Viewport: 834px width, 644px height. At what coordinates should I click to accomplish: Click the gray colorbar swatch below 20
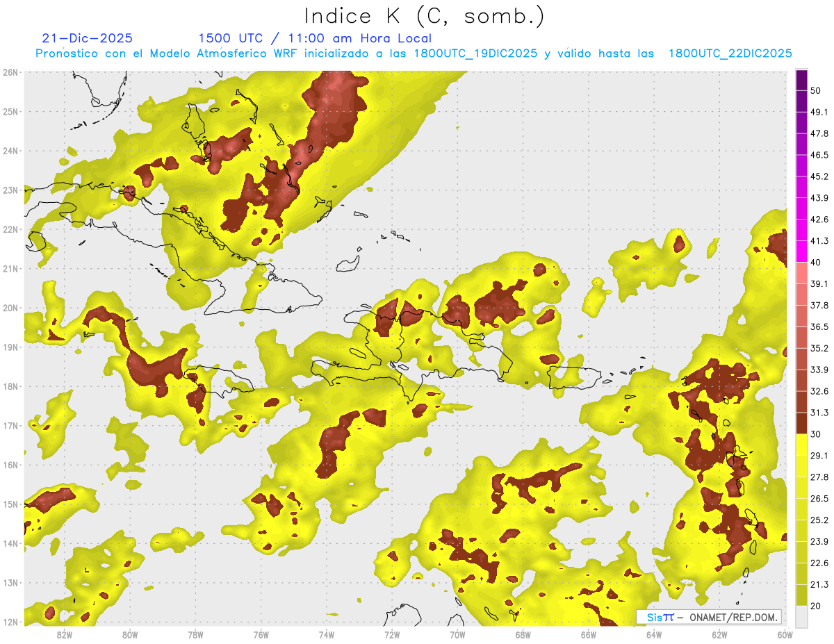click(801, 616)
